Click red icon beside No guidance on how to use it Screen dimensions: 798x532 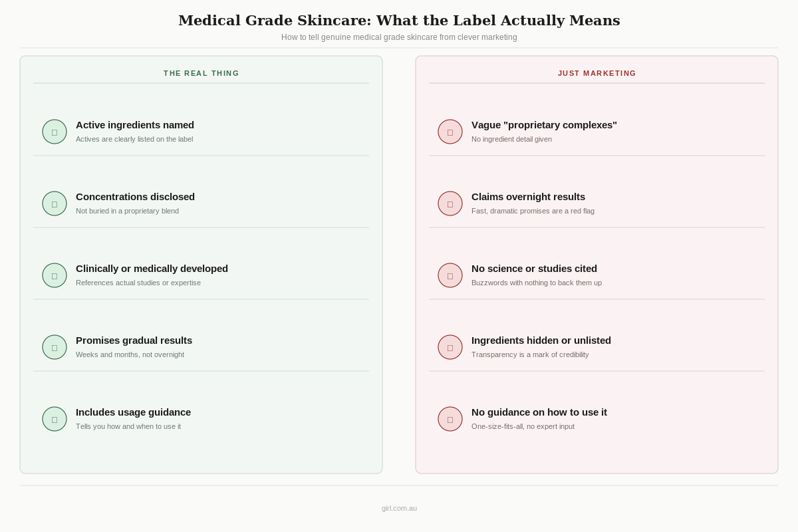[x=450, y=419]
